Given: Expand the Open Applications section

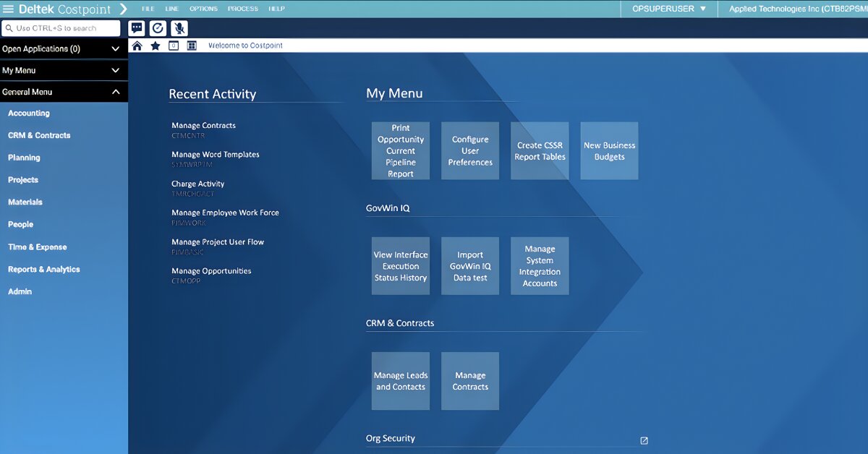Looking at the screenshot, I should pyautogui.click(x=115, y=49).
